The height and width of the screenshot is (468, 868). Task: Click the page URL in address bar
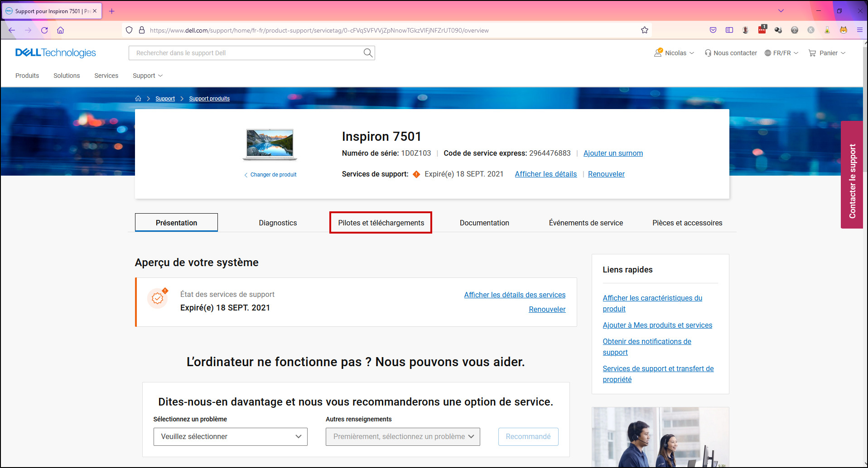click(319, 30)
